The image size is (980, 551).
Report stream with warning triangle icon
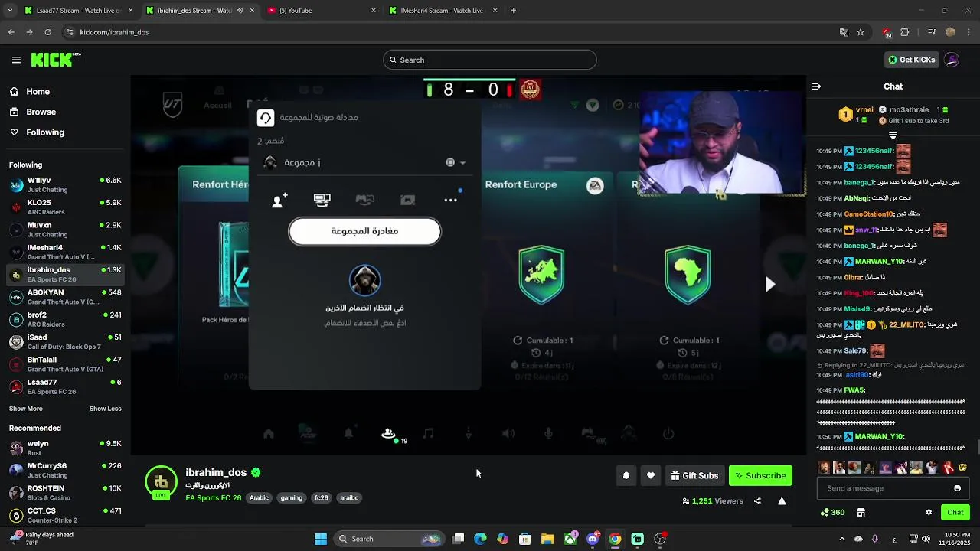tap(782, 501)
